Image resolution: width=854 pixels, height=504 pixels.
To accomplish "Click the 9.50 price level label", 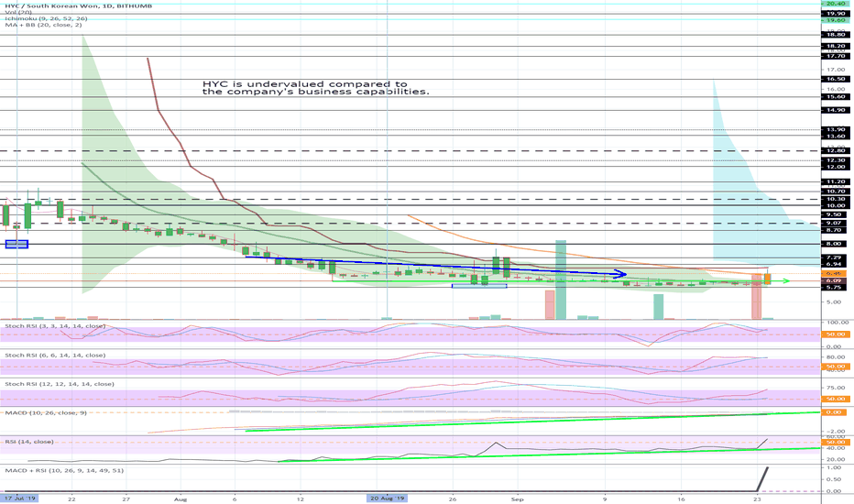I will click(836, 214).
